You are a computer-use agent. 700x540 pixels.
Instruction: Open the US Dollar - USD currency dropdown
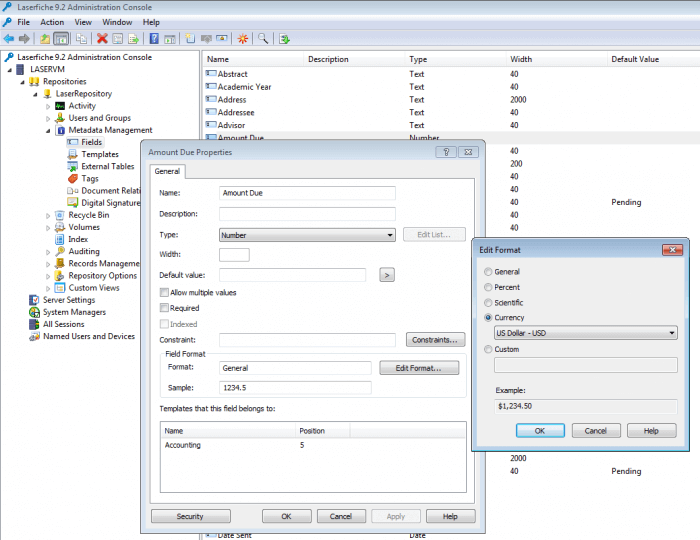pyautogui.click(x=585, y=333)
